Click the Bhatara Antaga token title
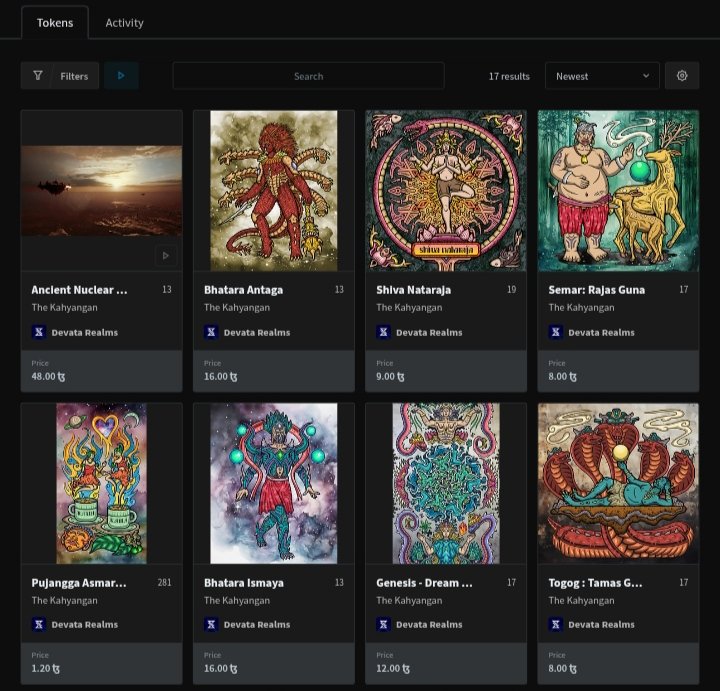 [x=243, y=290]
